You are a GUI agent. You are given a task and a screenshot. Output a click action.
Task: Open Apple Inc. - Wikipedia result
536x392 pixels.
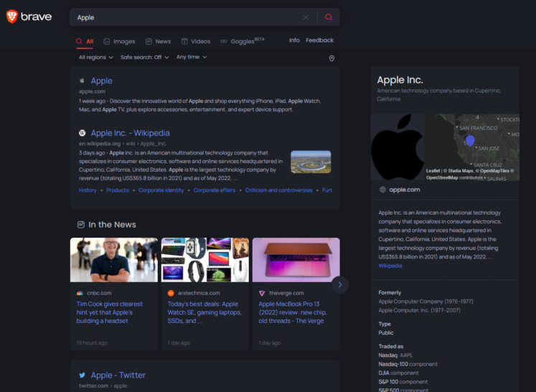131,133
